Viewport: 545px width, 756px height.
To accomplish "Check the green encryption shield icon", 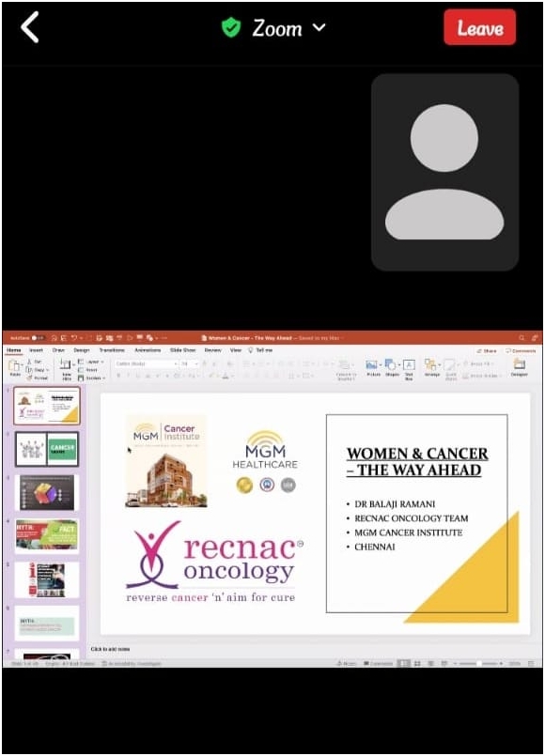I will tap(231, 27).
